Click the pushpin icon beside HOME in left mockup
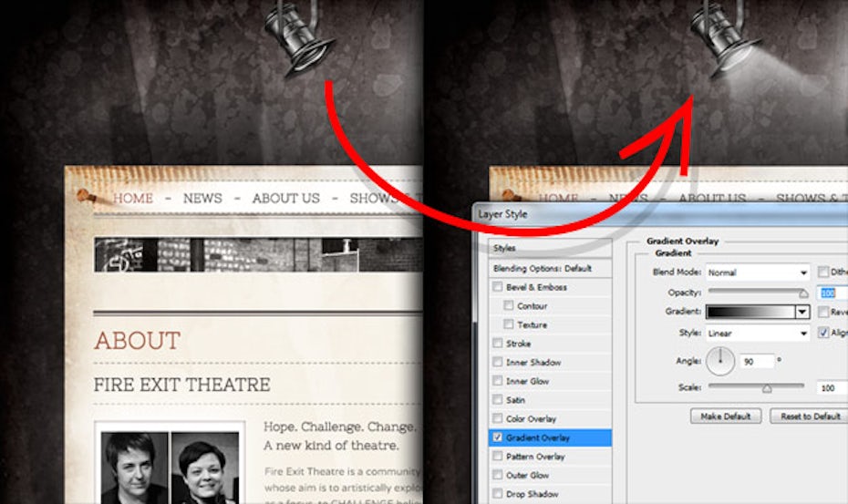Screen dimensions: 848x504 pos(86,196)
